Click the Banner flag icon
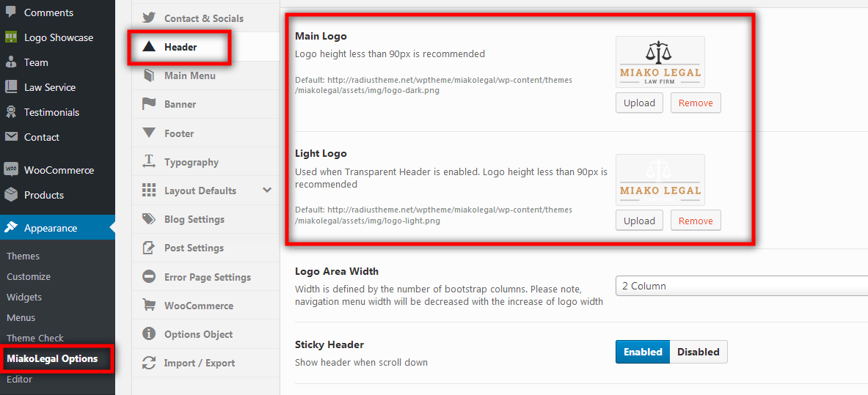Screen dimensions: 868x395 pos(149,104)
